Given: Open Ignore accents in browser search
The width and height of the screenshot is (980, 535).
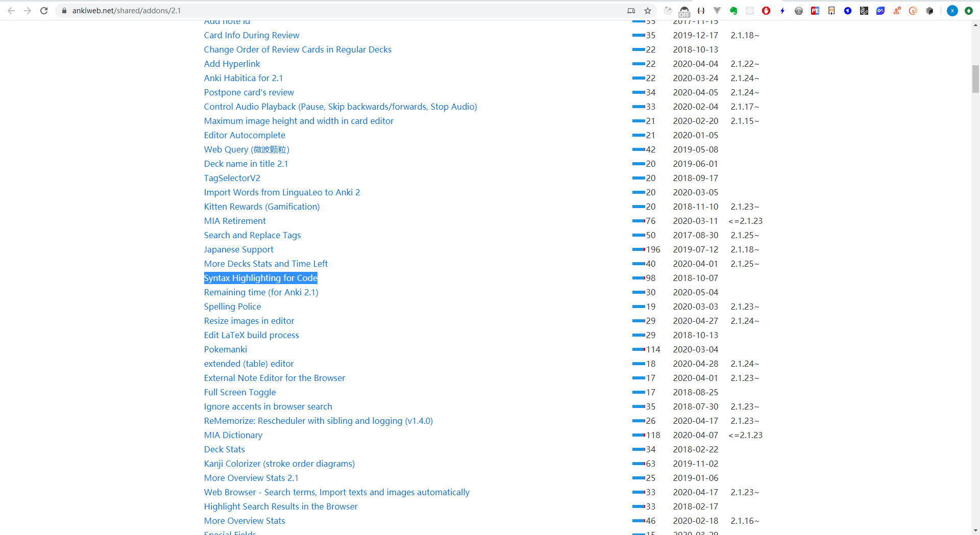Looking at the screenshot, I should click(x=268, y=406).
